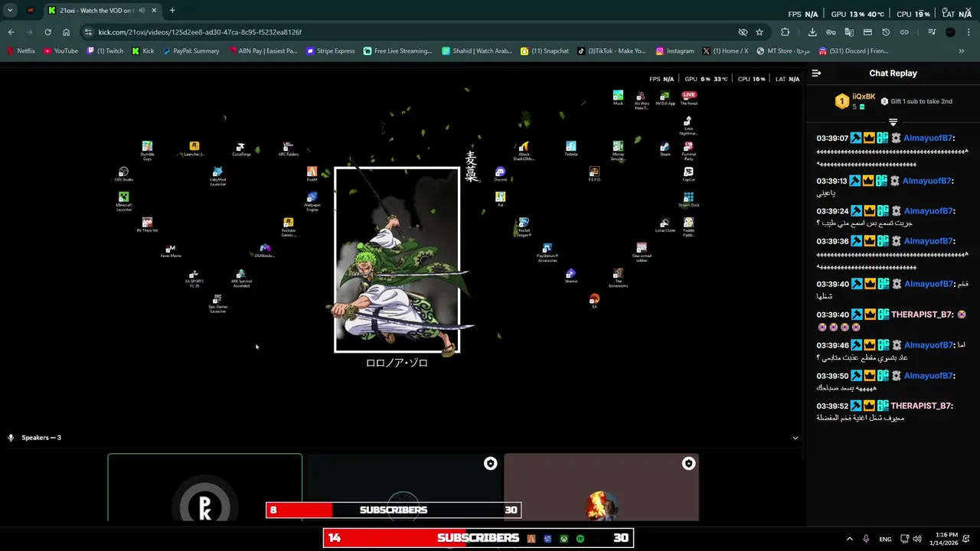Open the Wallpaper Engine desktop icon
The image size is (980, 551).
312,201
